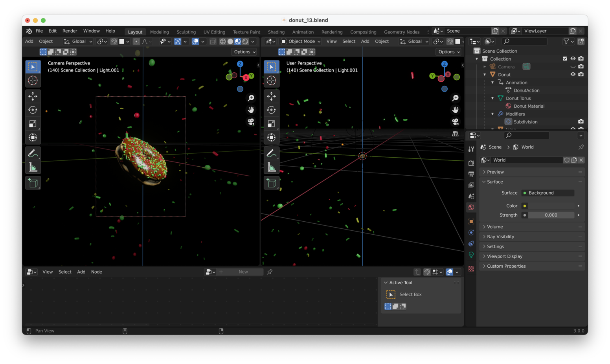Click the Strength value slider

[551, 215]
